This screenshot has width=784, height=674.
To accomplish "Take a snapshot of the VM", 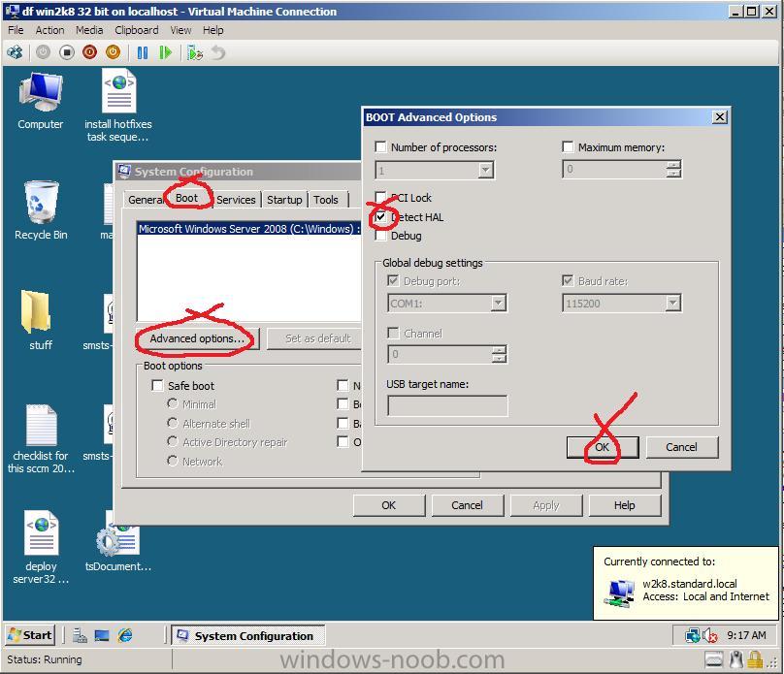I will pos(194,52).
